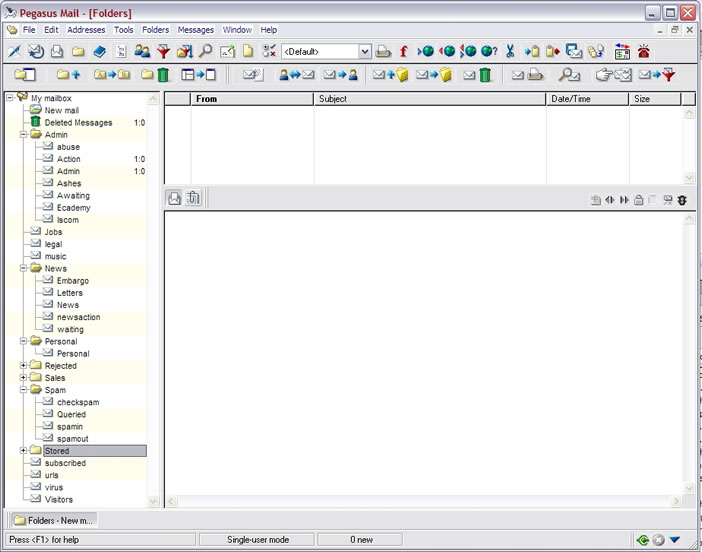Collapse the Spam folder tray
The image size is (702, 552).
pyautogui.click(x=23, y=390)
